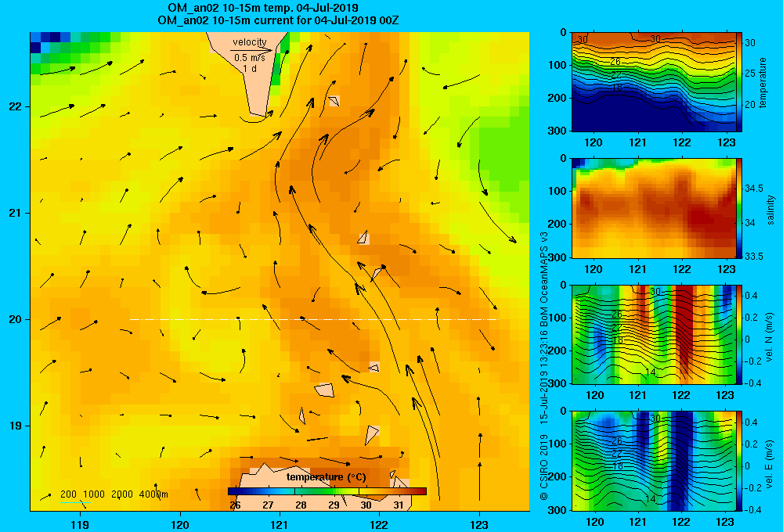Open the salinity depth-section panel

coord(654,208)
